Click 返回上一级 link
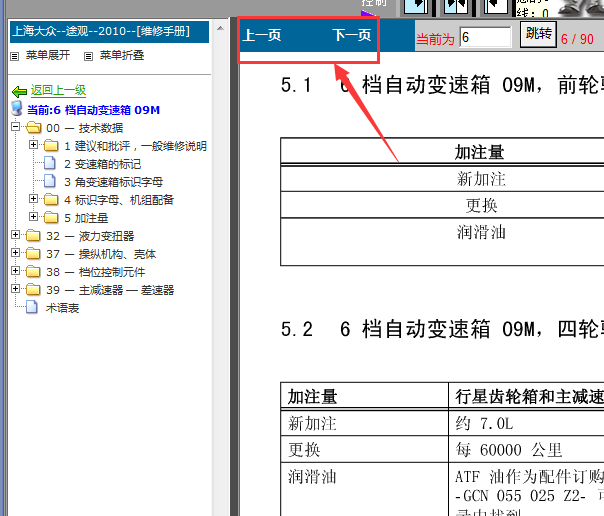This screenshot has width=604, height=516. (58, 90)
